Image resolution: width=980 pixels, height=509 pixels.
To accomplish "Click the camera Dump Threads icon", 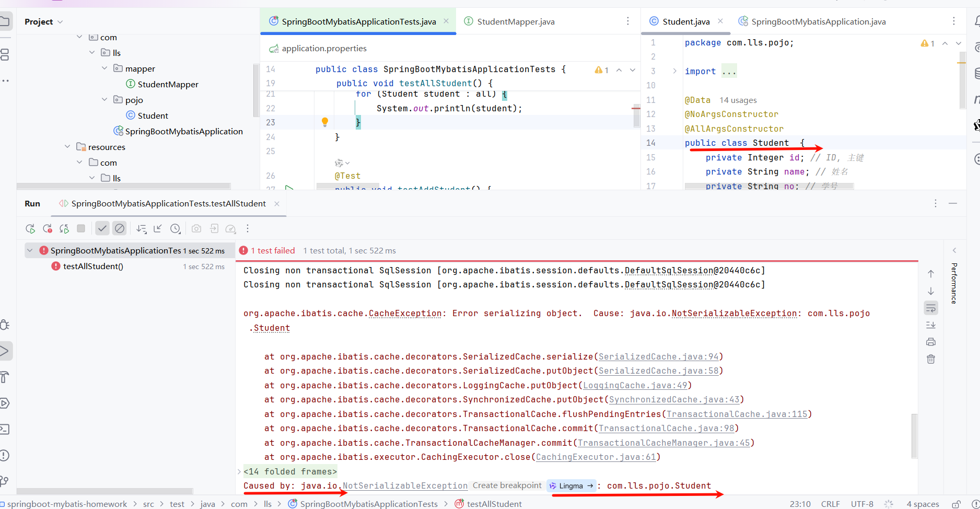I will (196, 228).
